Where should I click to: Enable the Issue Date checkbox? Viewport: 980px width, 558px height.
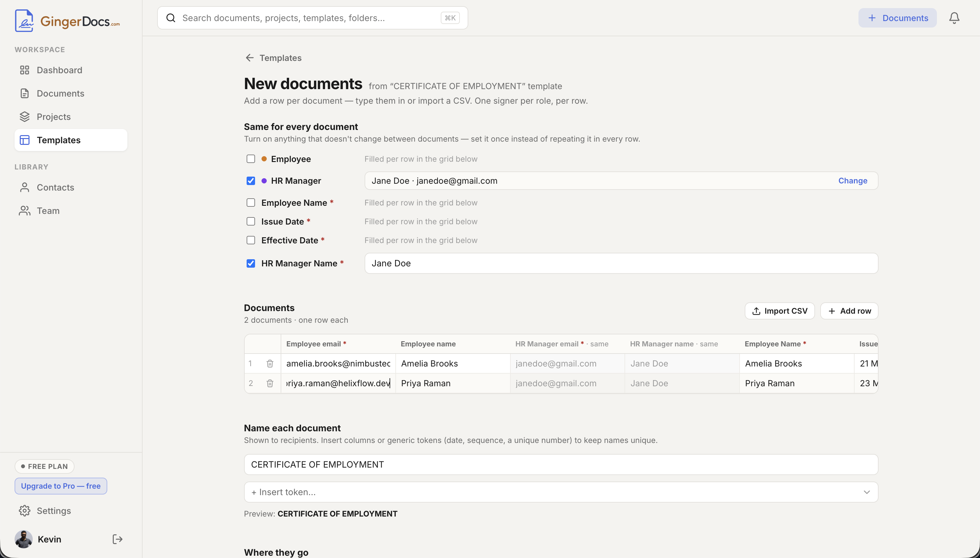(x=251, y=222)
